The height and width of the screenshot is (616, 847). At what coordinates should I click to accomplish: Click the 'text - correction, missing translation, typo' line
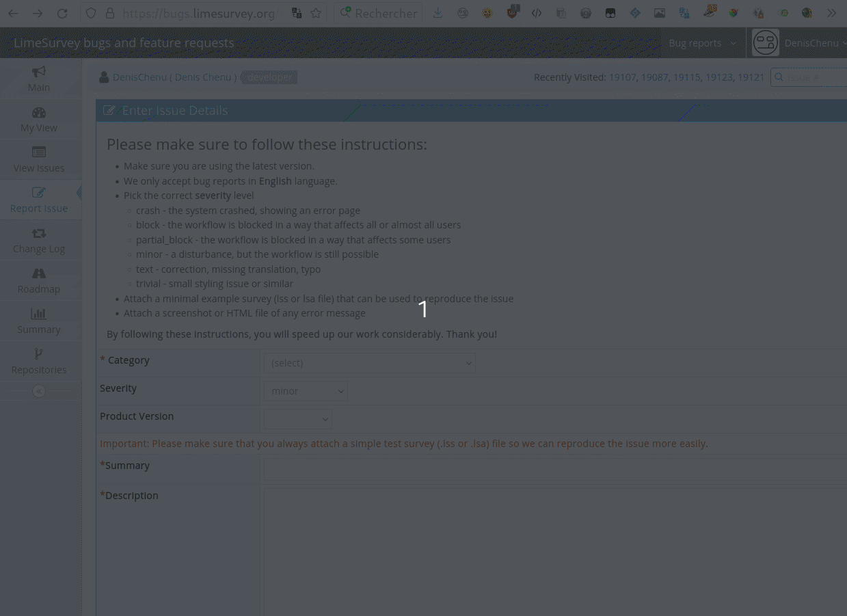(228, 269)
